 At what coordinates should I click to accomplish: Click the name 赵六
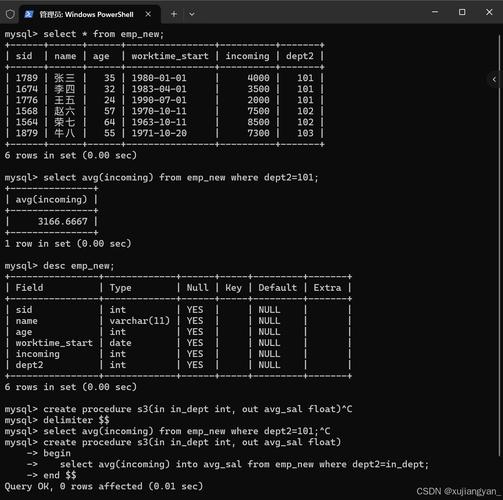pyautogui.click(x=65, y=111)
